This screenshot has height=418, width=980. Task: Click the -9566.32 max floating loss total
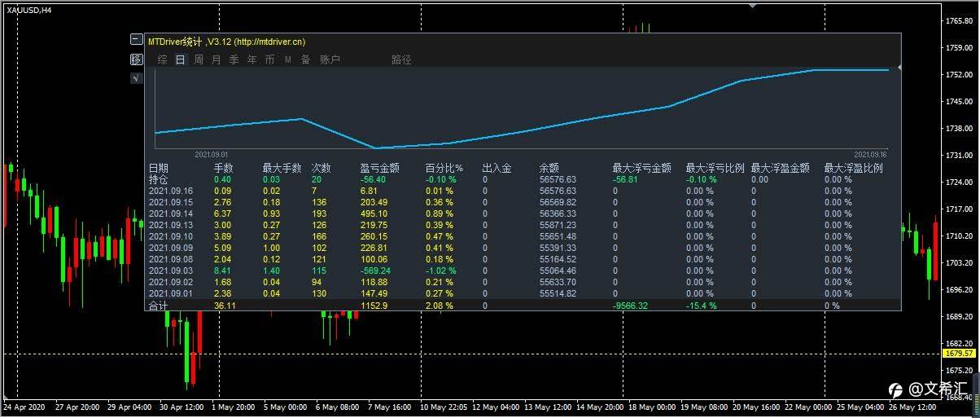tap(630, 306)
